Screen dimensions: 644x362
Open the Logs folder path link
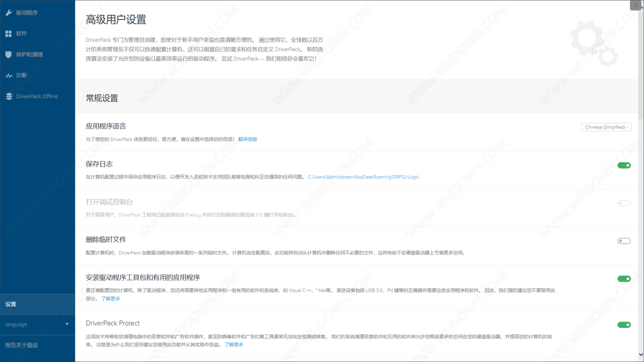pyautogui.click(x=363, y=177)
